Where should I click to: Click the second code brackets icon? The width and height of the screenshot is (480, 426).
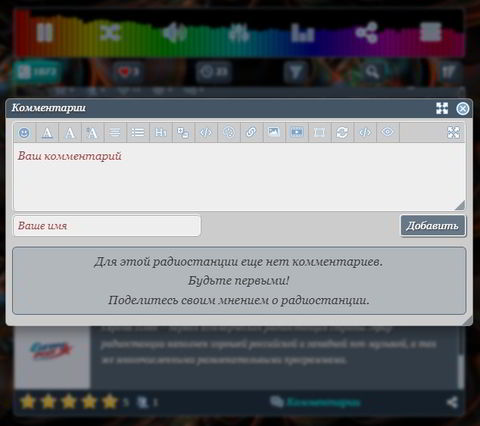coord(365,133)
